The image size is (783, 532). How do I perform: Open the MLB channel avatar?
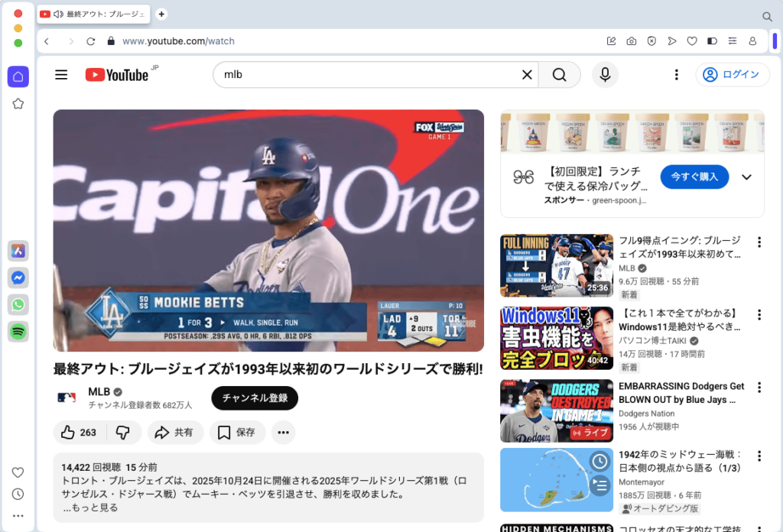click(67, 397)
